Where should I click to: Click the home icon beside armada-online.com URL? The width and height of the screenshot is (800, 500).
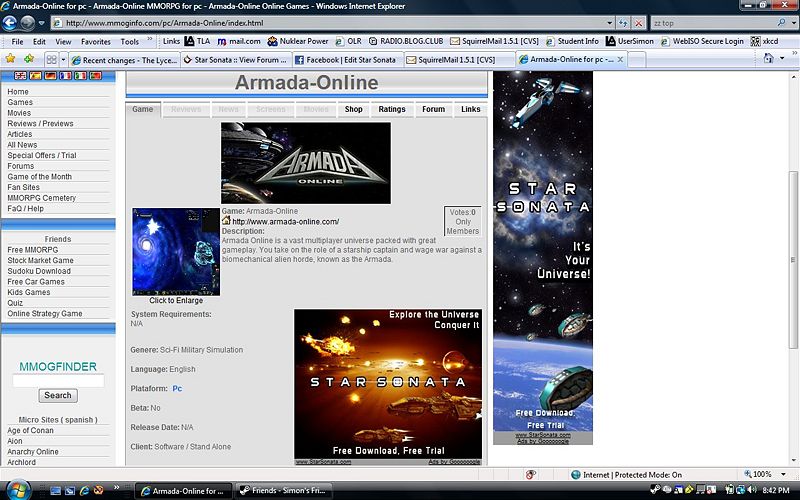click(x=226, y=221)
